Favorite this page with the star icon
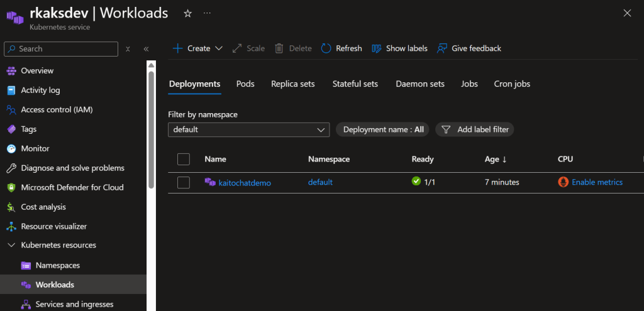Screen dimensions: 644x311 pyautogui.click(x=187, y=13)
